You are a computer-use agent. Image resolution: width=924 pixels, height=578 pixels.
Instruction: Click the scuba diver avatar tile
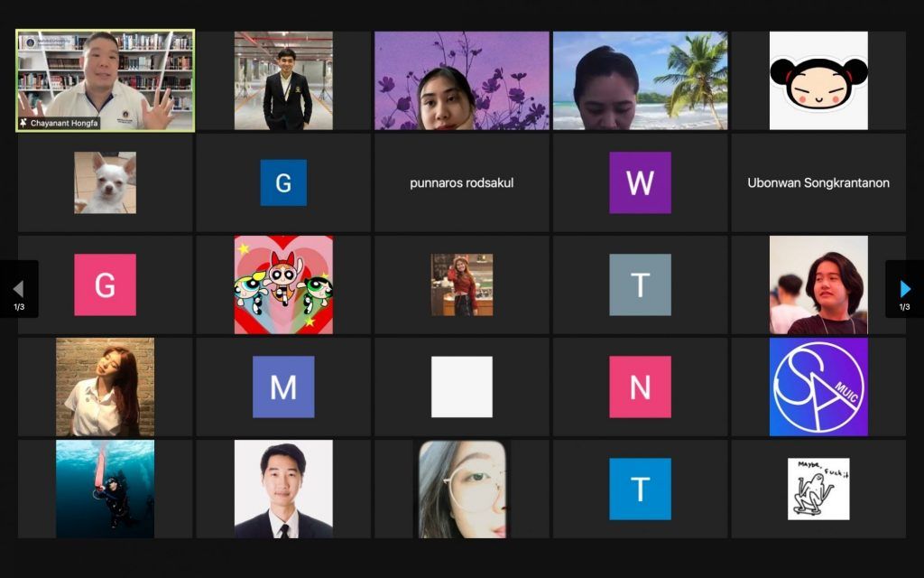105,489
